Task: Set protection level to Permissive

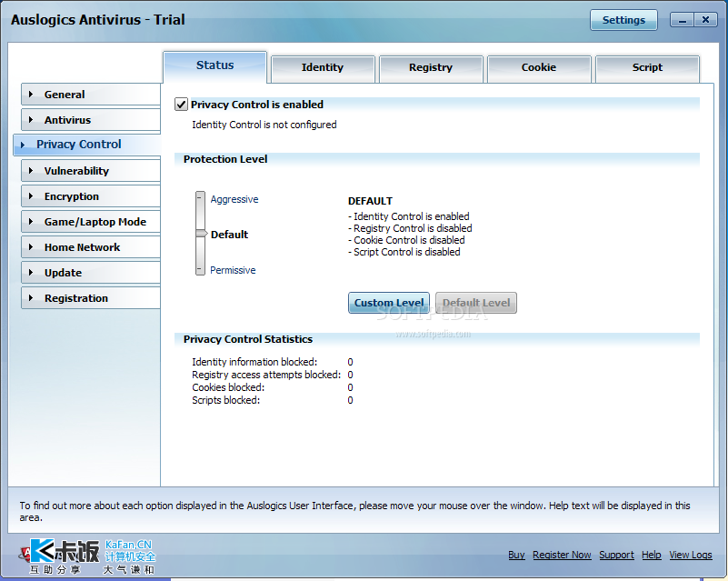Action: pos(233,270)
